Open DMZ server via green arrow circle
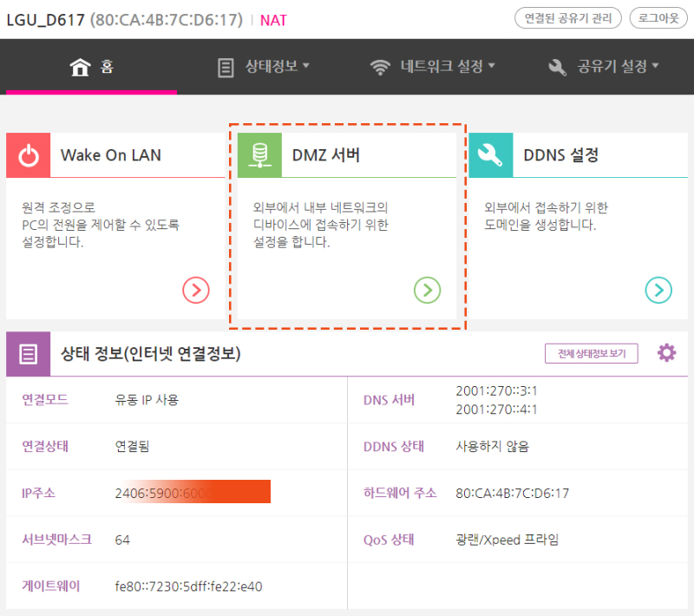694x616 pixels. (427, 290)
